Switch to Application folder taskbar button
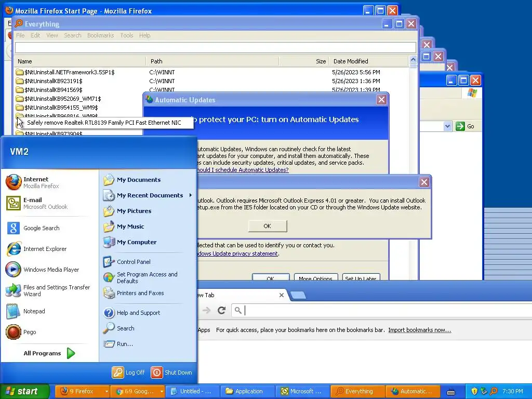532x399 pixels. (248, 391)
